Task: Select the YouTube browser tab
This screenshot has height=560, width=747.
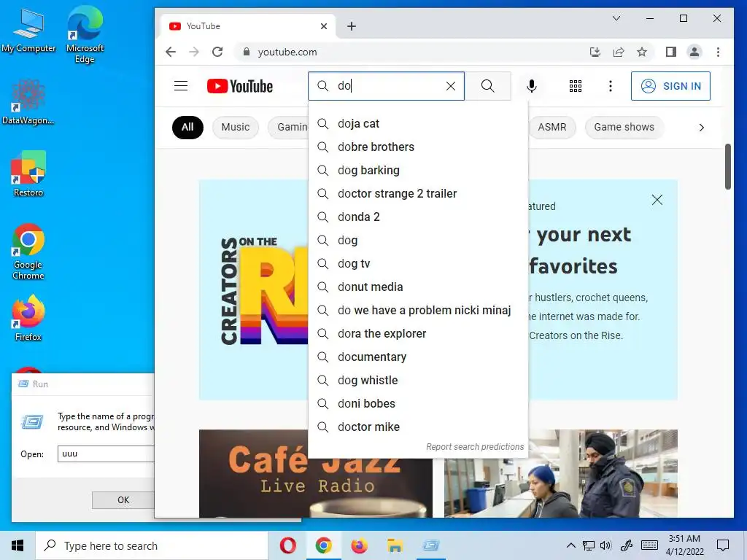Action: pyautogui.click(x=248, y=26)
